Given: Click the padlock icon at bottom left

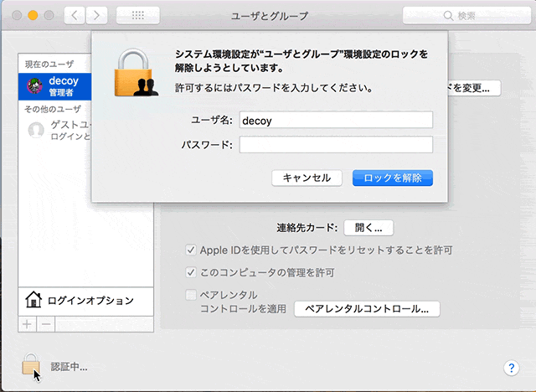Looking at the screenshot, I should (31, 364).
